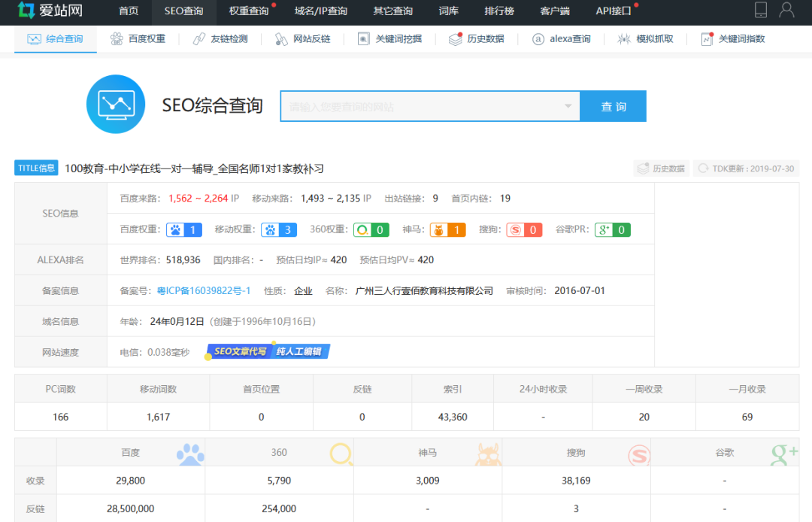Open the 客户端 menu
The width and height of the screenshot is (812, 522).
(x=555, y=11)
